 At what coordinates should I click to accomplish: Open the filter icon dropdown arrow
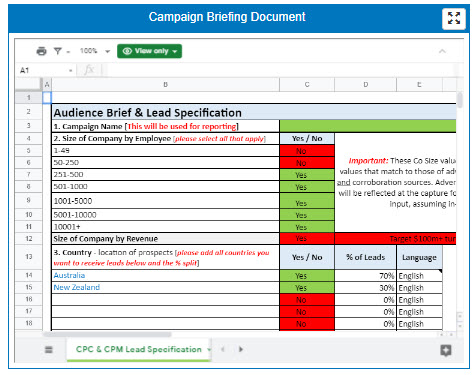[68, 52]
